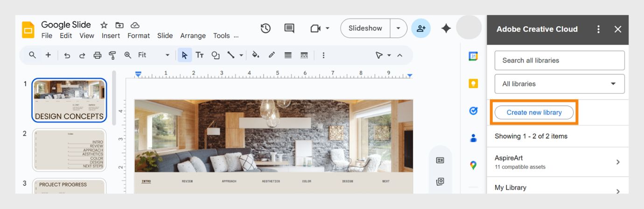Open the Border color pencil
The image size is (644, 209).
click(x=272, y=55)
